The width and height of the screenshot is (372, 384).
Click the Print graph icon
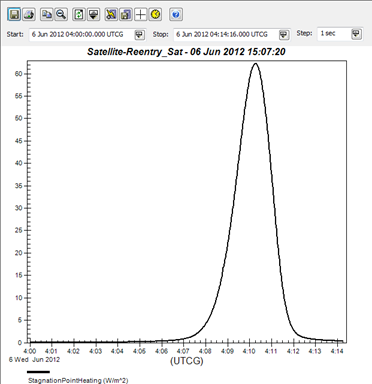pos(29,14)
